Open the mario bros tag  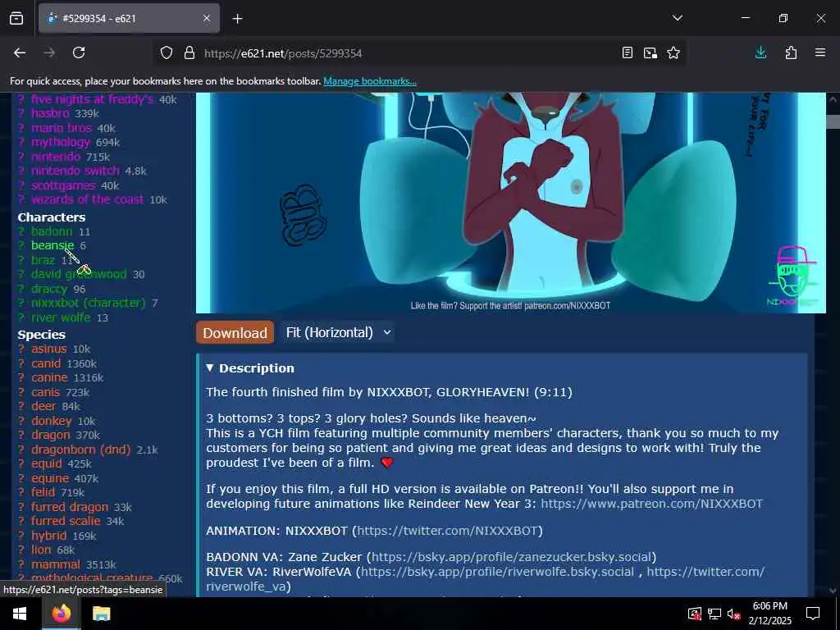(61, 128)
